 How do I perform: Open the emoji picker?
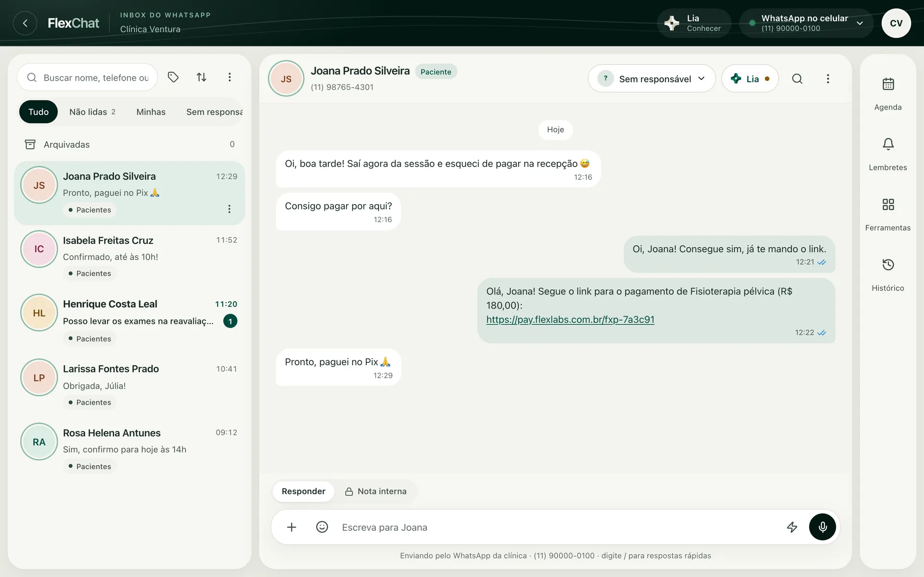[322, 527]
